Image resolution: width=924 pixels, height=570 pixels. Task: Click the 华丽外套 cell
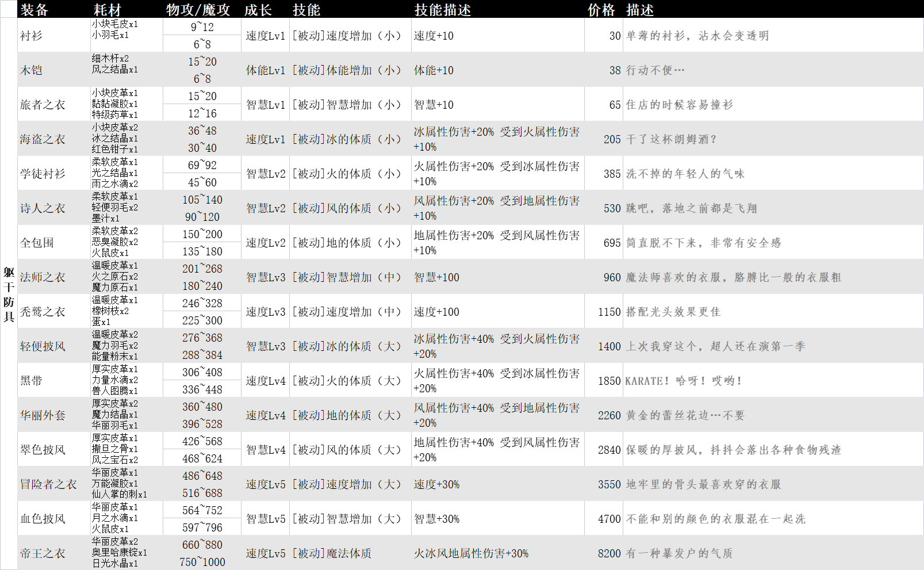click(54, 415)
